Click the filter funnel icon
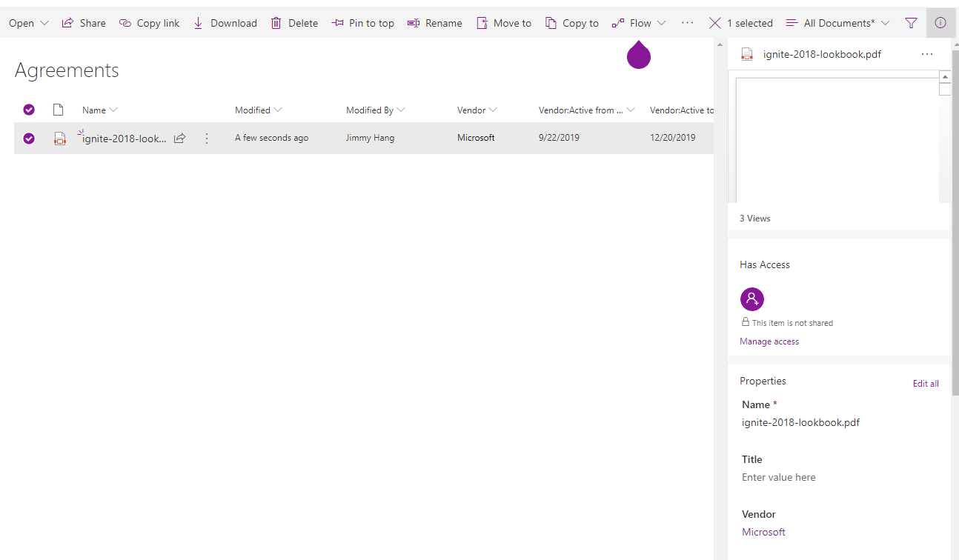The image size is (959, 560). [x=911, y=23]
